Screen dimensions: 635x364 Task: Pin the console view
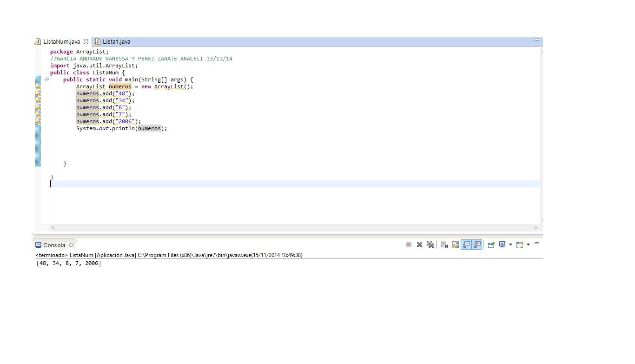point(491,245)
